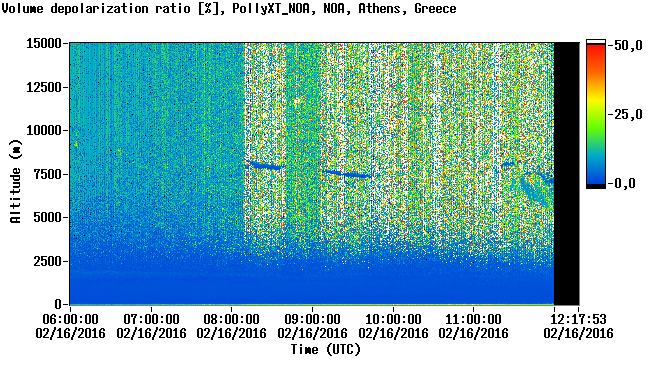The width and height of the screenshot is (665, 389).
Task: Click the 7500 altitude tick label
Action: pyautogui.click(x=47, y=174)
